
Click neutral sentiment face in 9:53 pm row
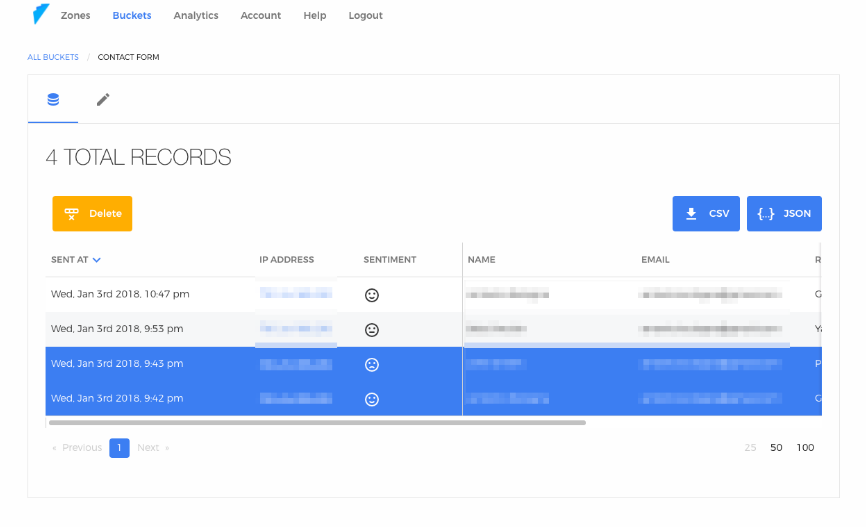(372, 329)
